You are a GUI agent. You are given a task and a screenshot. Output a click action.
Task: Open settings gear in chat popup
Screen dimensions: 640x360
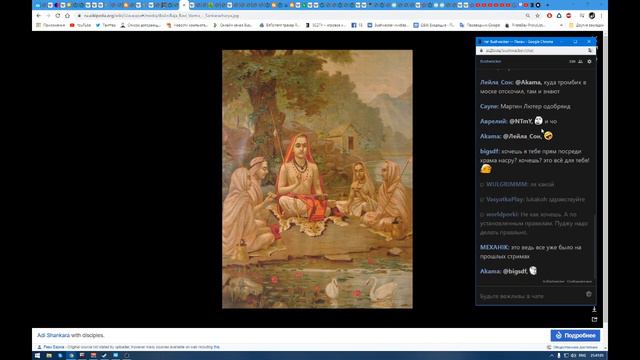tap(589, 61)
